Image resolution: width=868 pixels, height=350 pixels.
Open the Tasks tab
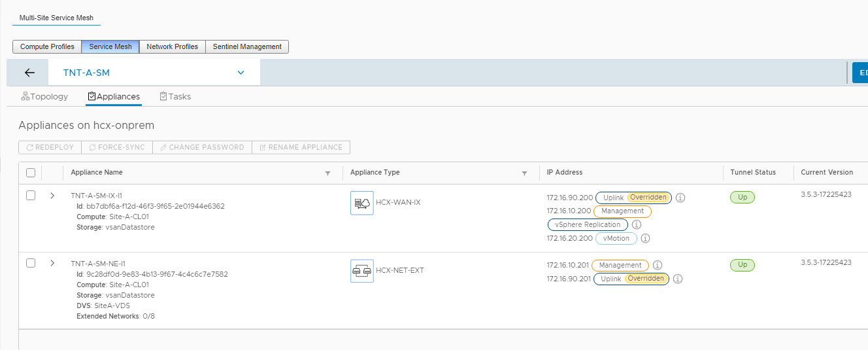pyautogui.click(x=175, y=96)
